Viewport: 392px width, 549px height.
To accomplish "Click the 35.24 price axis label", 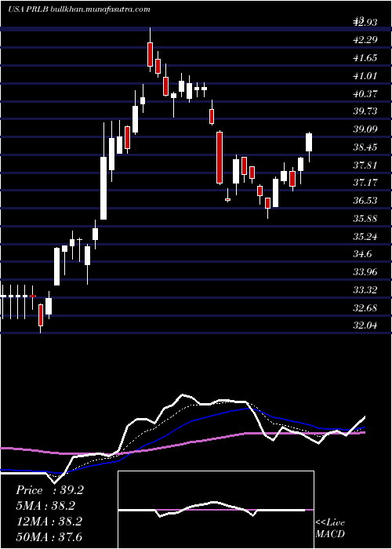I will [x=365, y=236].
